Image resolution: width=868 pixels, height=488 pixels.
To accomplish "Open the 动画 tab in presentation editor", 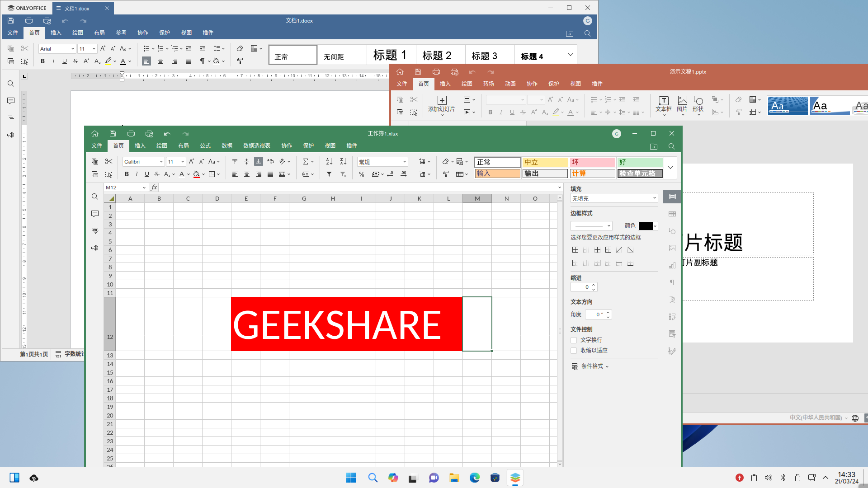I will 510,84.
